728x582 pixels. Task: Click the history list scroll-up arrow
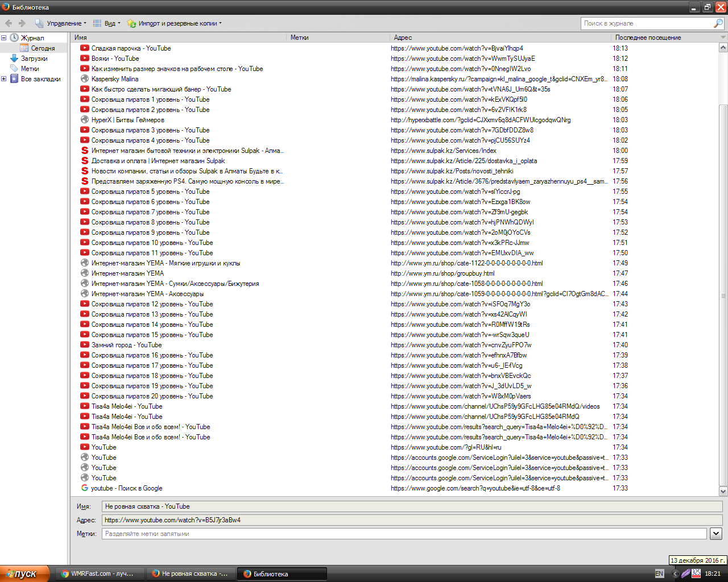click(723, 48)
